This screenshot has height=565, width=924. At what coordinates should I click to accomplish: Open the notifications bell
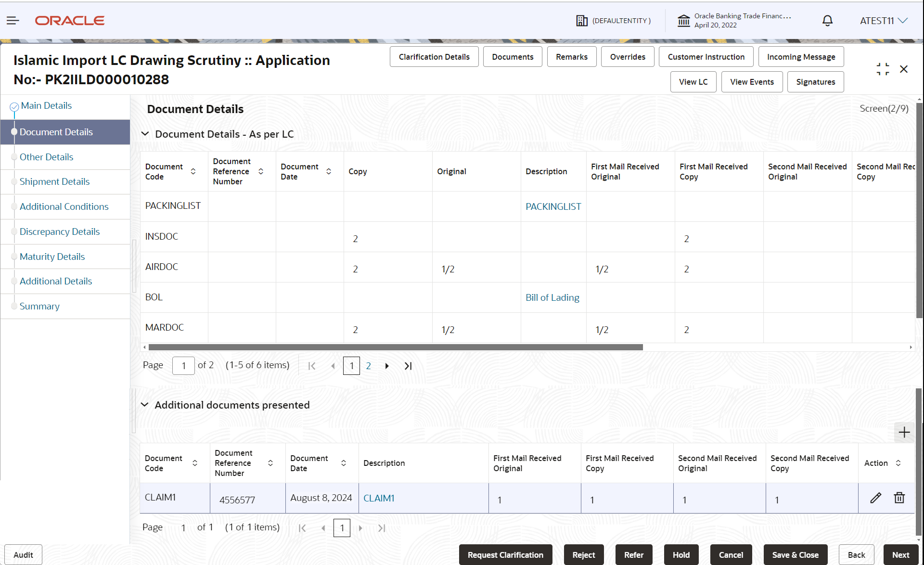pos(827,20)
